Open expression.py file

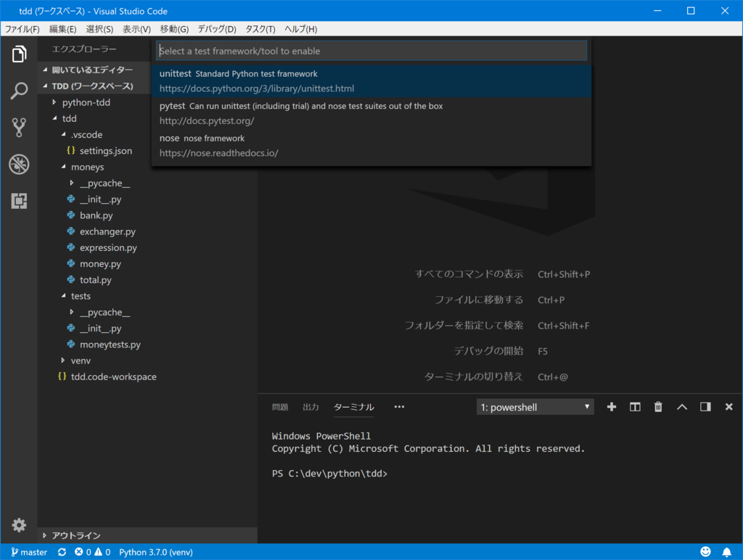coord(108,248)
